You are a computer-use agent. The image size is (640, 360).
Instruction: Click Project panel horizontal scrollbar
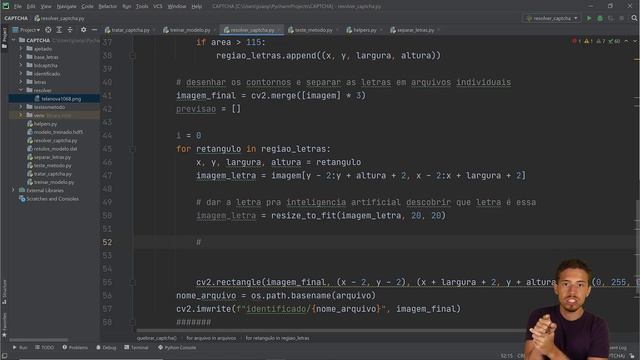(x=38, y=340)
